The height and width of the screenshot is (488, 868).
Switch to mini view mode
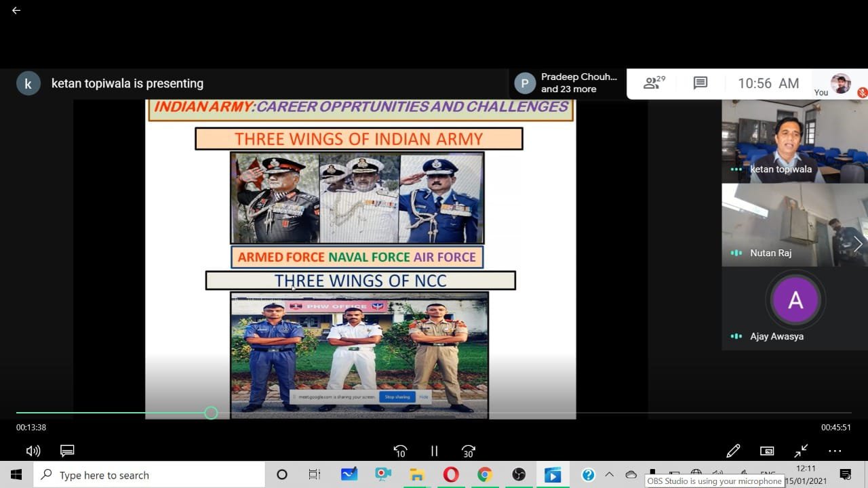(x=767, y=451)
